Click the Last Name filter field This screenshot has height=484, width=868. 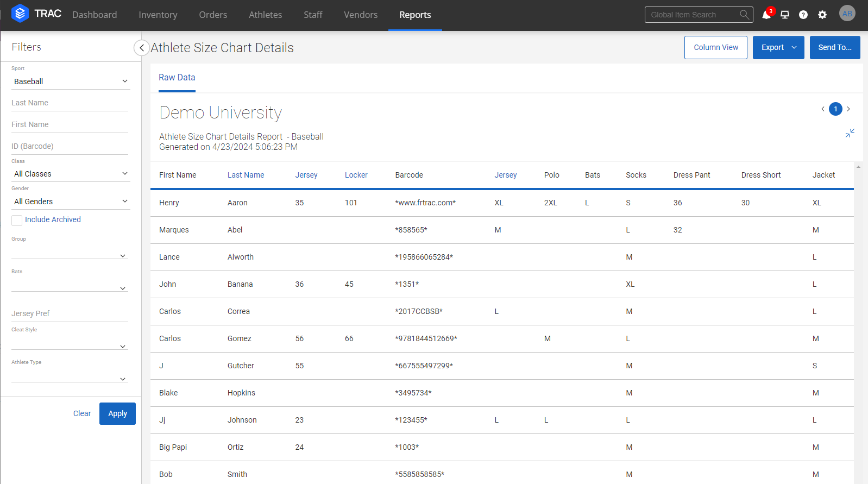(x=70, y=103)
